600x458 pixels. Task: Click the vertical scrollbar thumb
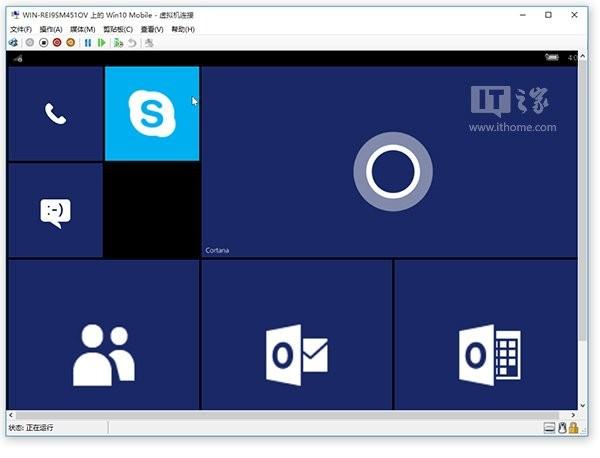click(x=583, y=200)
